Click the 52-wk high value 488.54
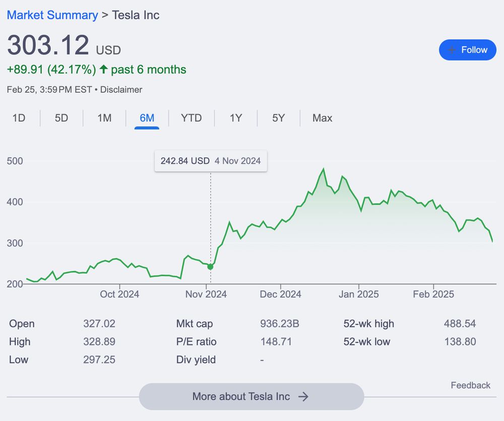The height and width of the screenshot is (421, 504). tap(460, 324)
